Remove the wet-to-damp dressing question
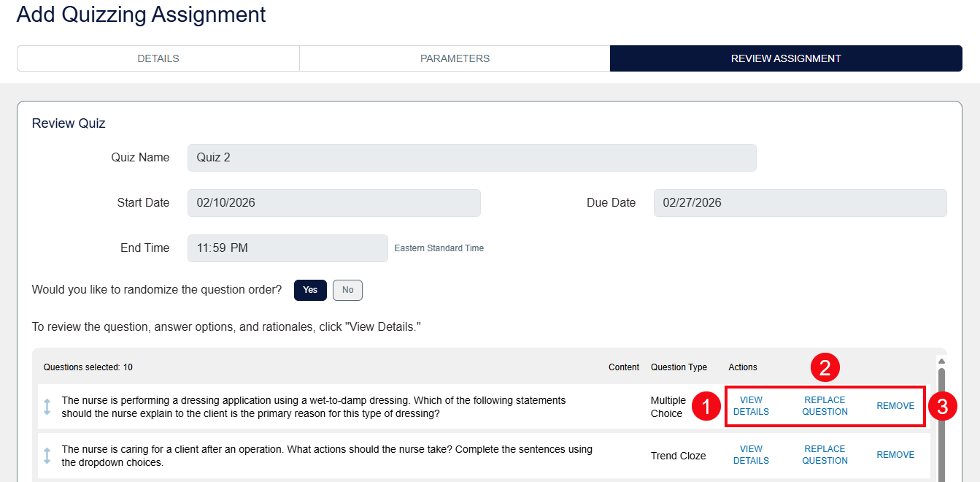Image resolution: width=980 pixels, height=482 pixels. pyautogui.click(x=895, y=405)
